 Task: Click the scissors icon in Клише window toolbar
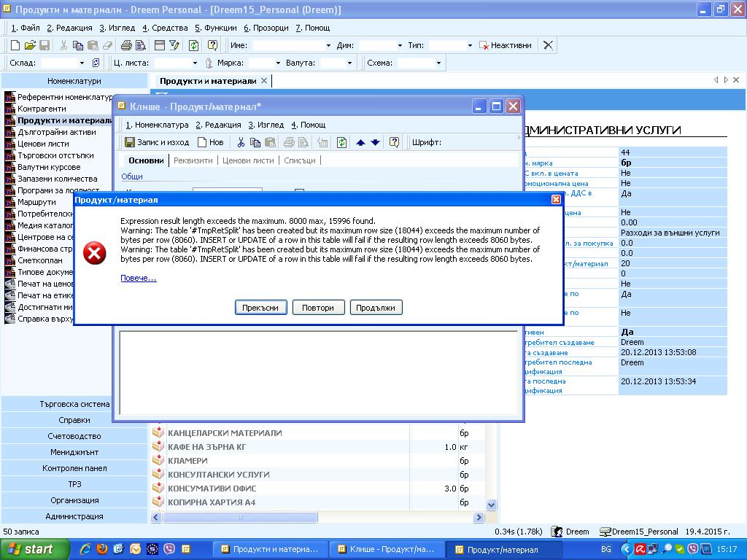click(x=241, y=142)
